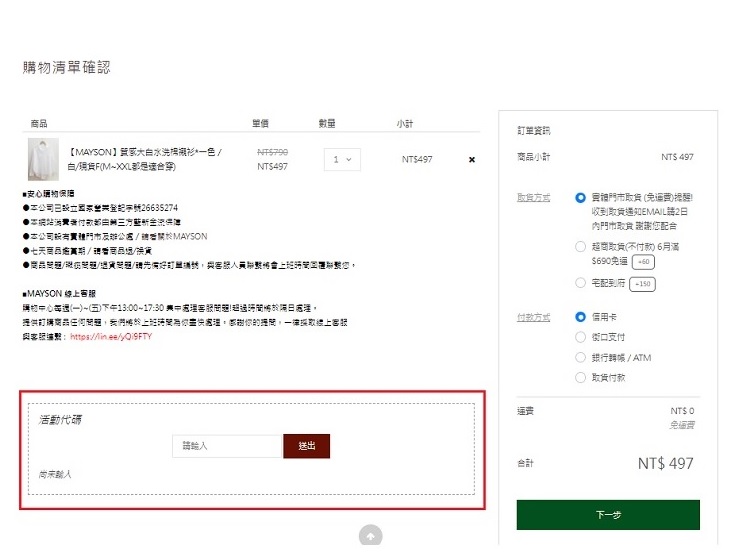The width and height of the screenshot is (731, 558).
Task: Choose 取貨付款 cash on pickup
Action: (581, 377)
